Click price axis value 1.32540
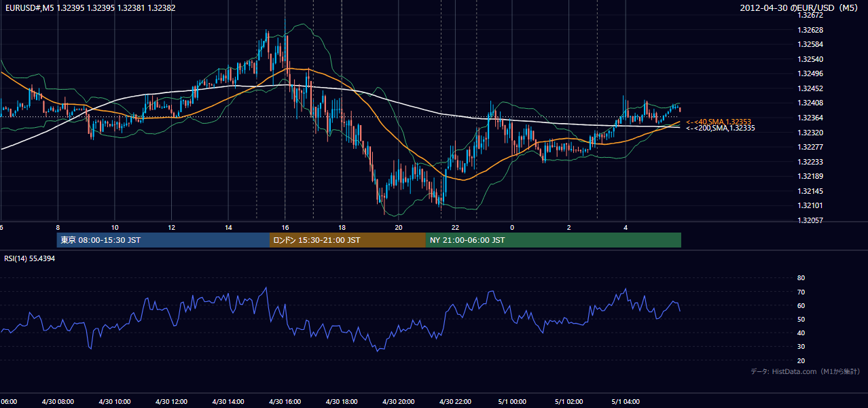 pos(810,59)
